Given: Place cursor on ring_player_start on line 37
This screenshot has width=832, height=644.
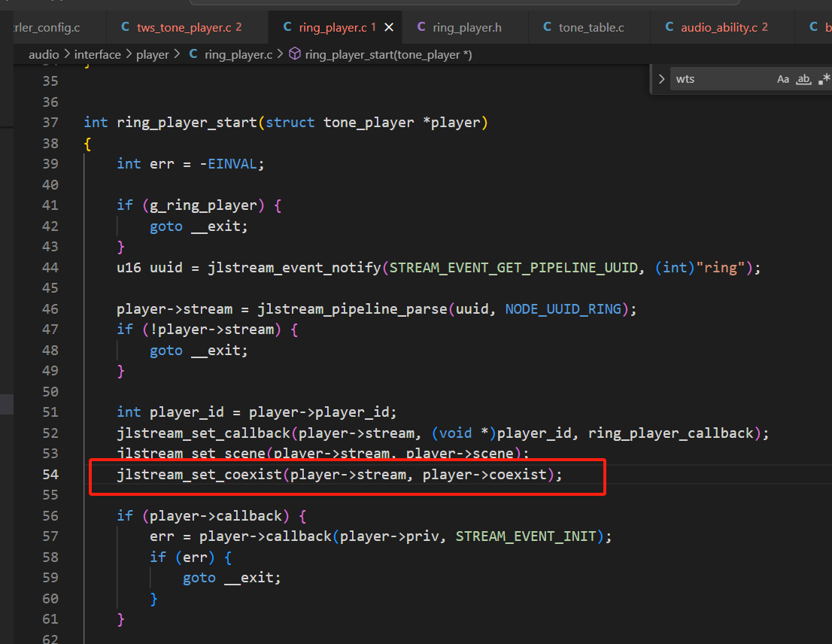Looking at the screenshot, I should click(x=187, y=123).
